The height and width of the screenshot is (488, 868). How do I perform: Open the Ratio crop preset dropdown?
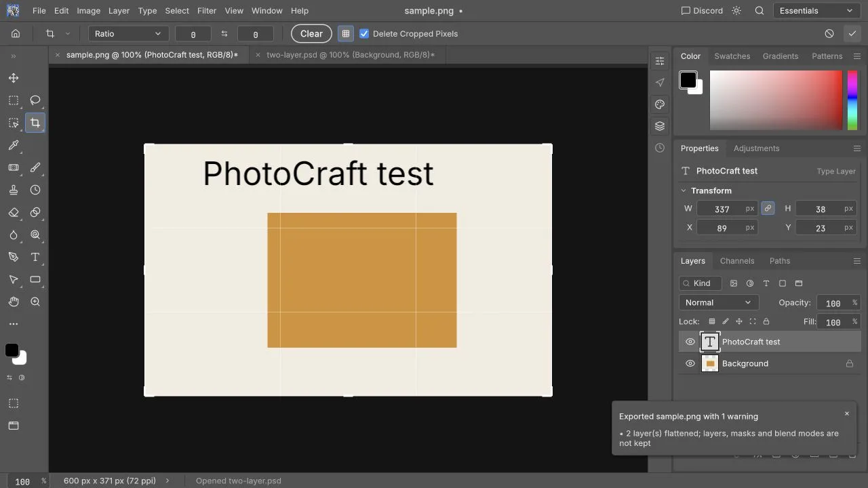(128, 33)
